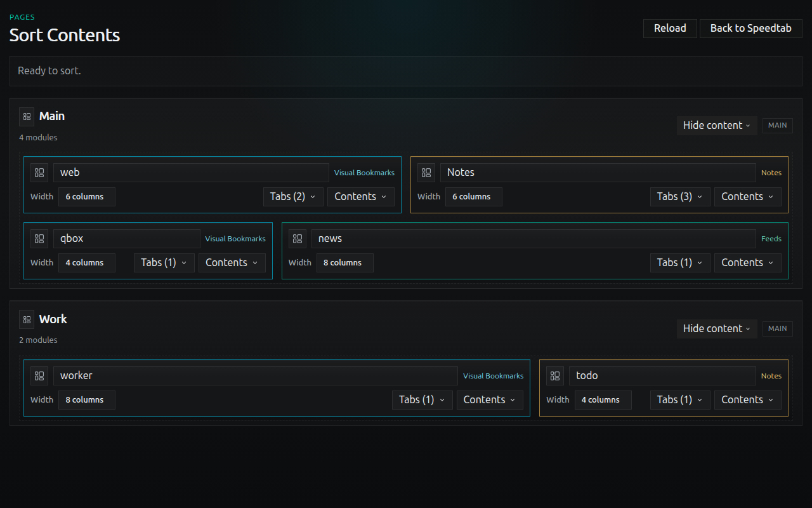Change web module width of 6 columns
Viewport: 812px width, 508px height.
(x=87, y=197)
